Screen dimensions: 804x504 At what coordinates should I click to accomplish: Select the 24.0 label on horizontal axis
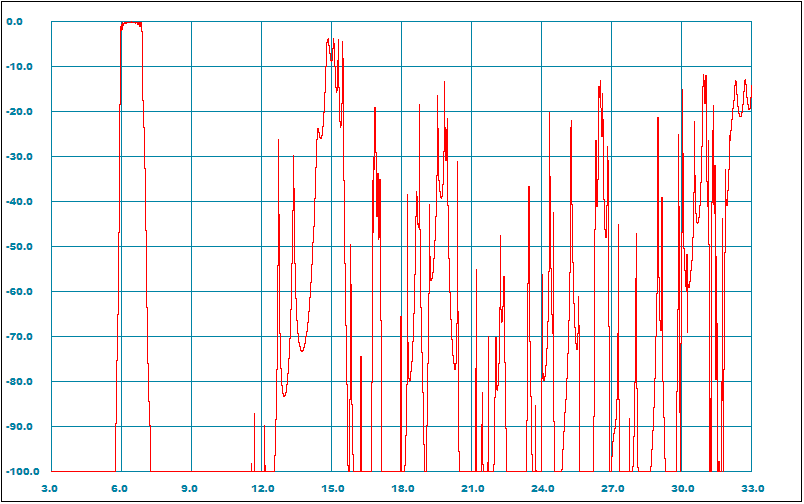[x=542, y=489]
